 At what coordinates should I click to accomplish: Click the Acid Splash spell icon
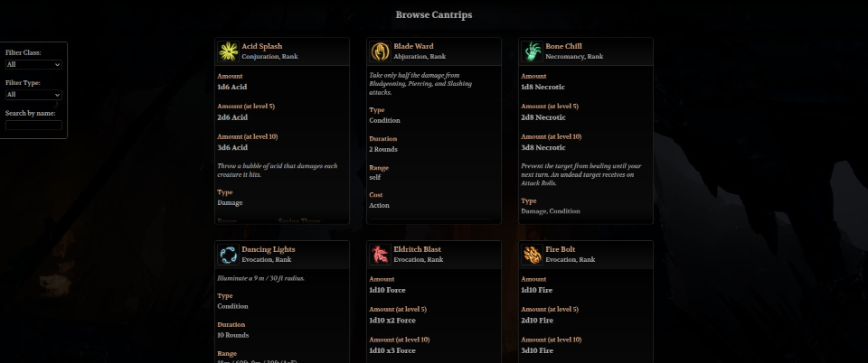coord(228,51)
